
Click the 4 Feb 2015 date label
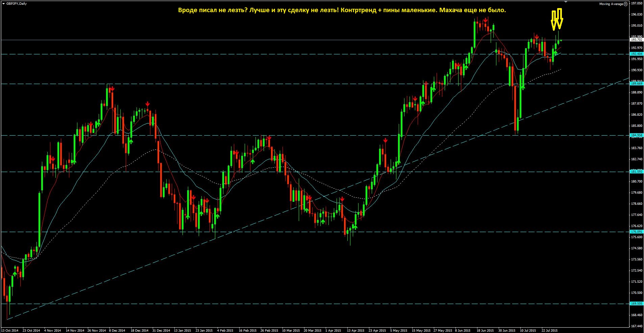click(x=225, y=331)
